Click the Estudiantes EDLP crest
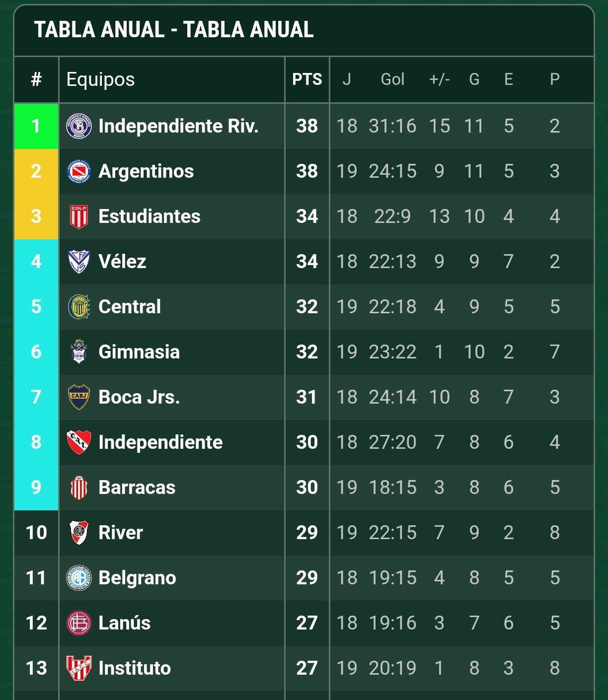Screen dimensions: 608x700 click(x=79, y=216)
